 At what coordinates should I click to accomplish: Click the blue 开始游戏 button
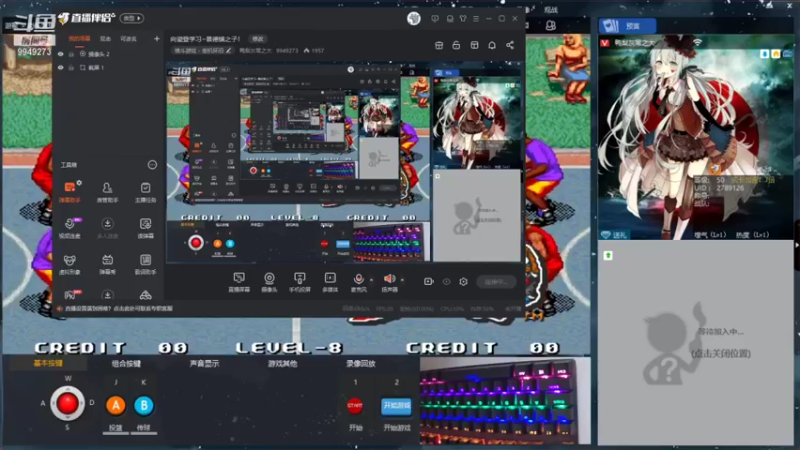[x=396, y=406]
